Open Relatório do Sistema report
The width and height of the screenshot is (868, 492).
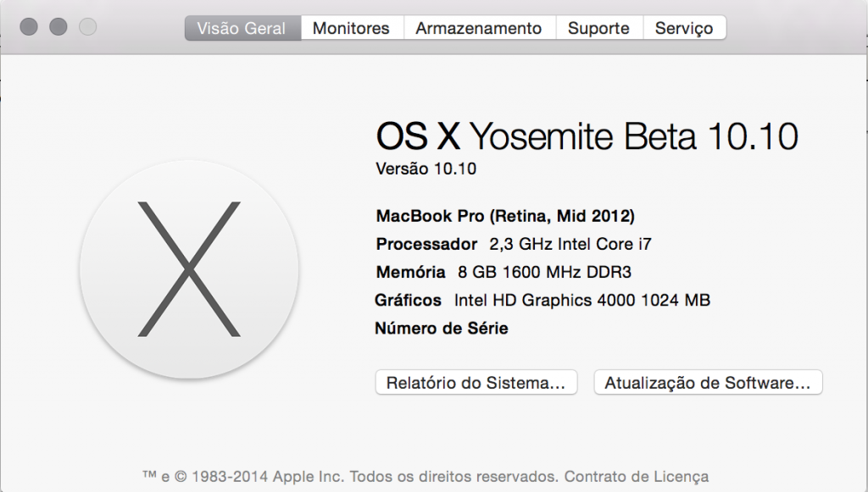tap(476, 383)
